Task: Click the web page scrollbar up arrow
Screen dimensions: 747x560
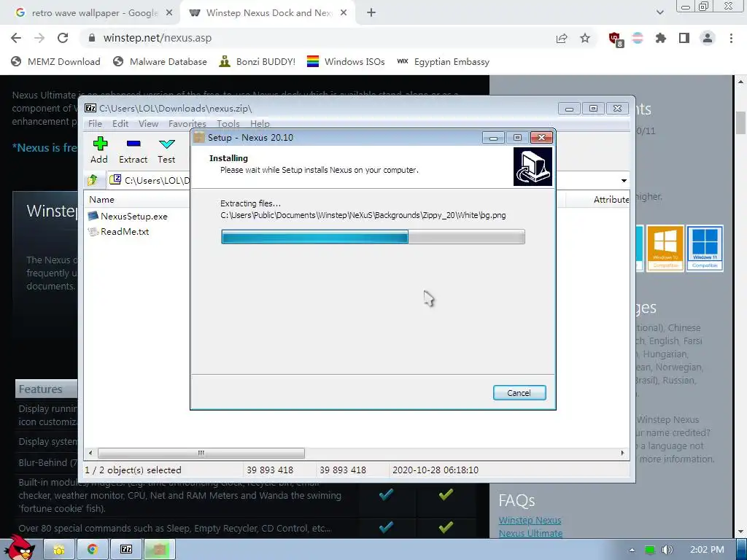Action: [x=741, y=82]
